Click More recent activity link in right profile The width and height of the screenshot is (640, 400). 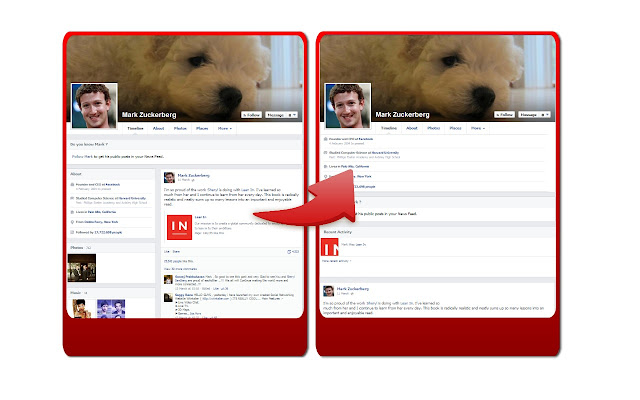(x=336, y=261)
